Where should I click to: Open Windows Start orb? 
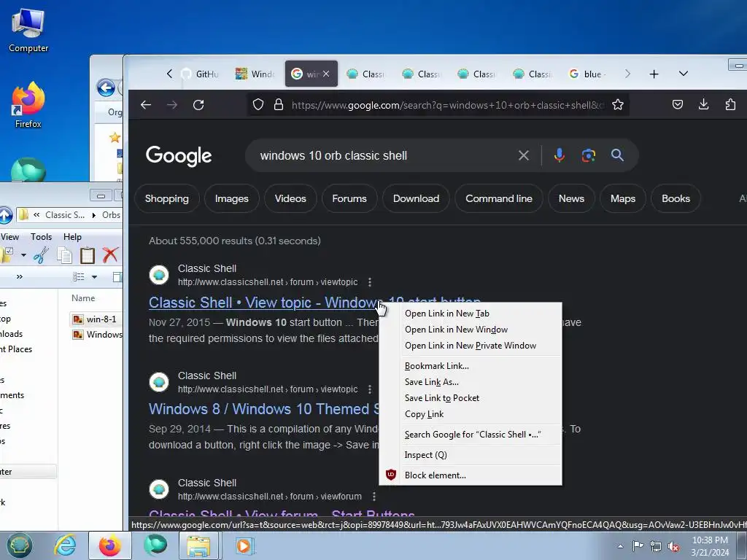pos(19,545)
